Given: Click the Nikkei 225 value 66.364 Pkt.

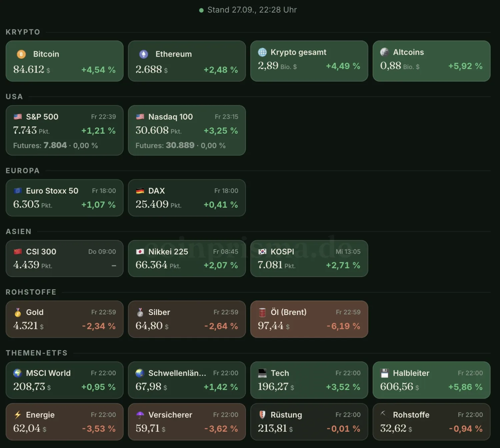Looking at the screenshot, I should point(158,265).
